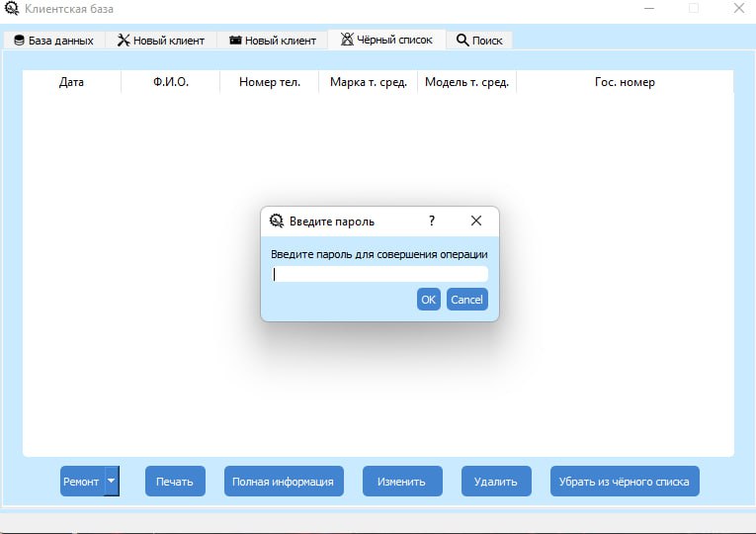This screenshot has height=534, width=756.
Task: Click the Изменить button
Action: (x=402, y=481)
